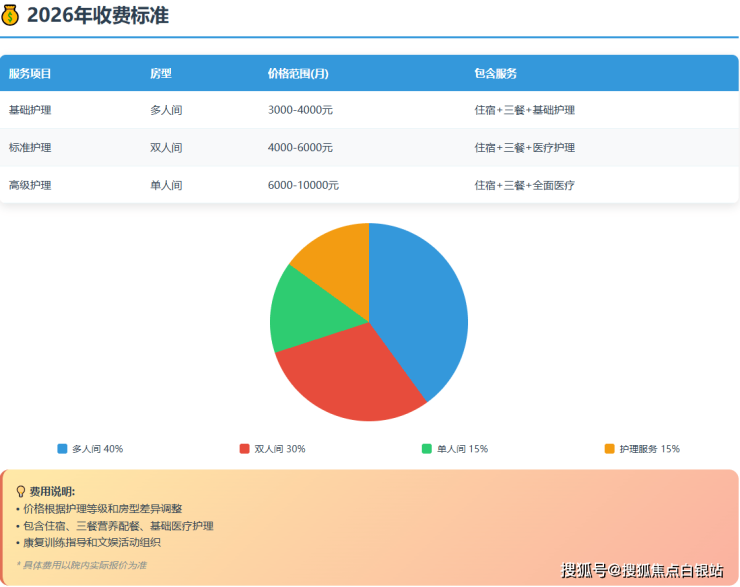The height and width of the screenshot is (587, 740).
Task: Click the 房型 column header
Action: (160, 74)
